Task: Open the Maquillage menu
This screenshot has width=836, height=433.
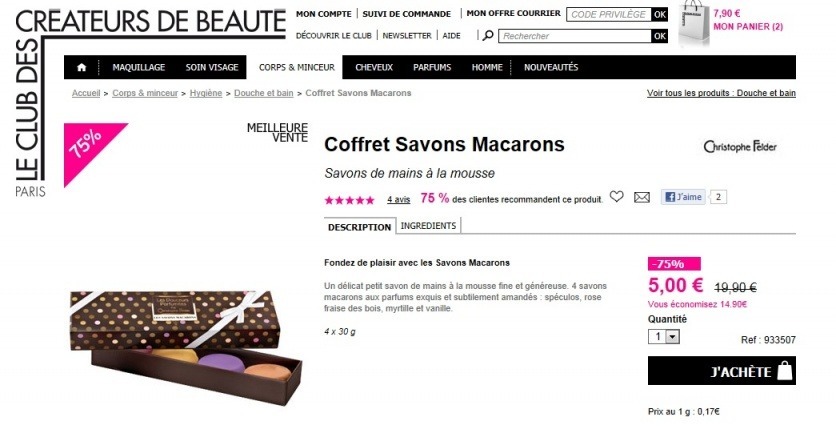Action: click(139, 67)
